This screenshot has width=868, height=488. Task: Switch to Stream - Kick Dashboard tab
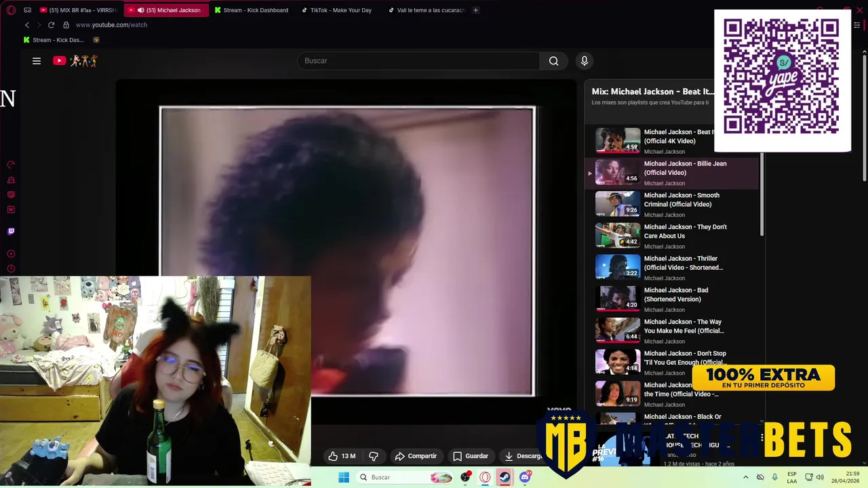coord(252,10)
